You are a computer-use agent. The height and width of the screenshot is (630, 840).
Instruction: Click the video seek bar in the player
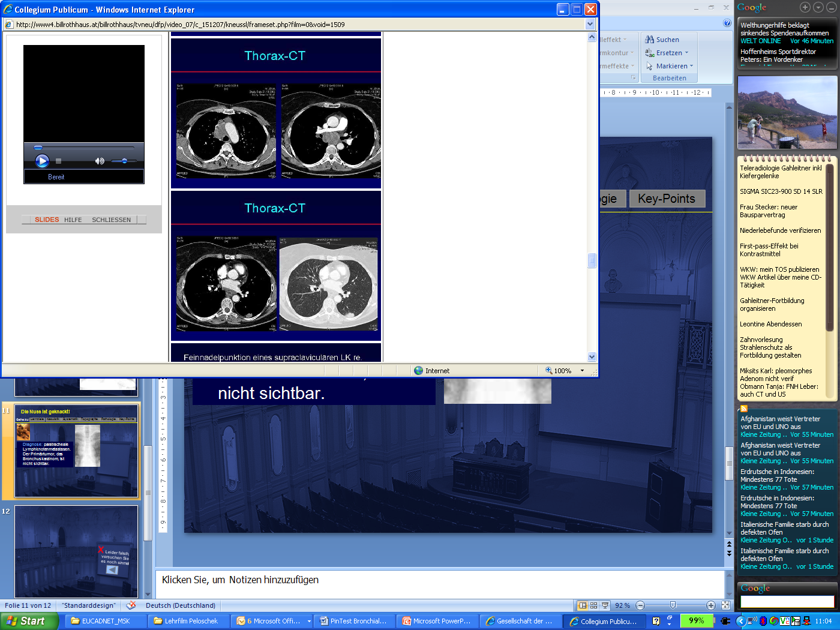point(84,147)
